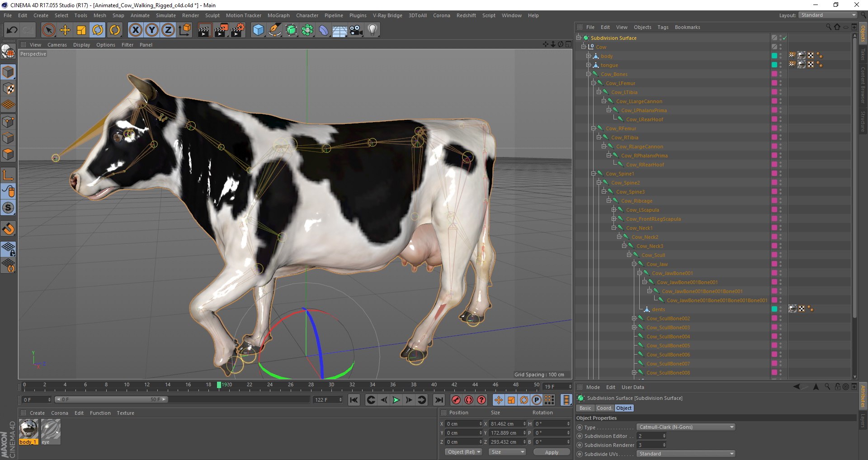Enable the Texture mode icon

(x=8, y=89)
